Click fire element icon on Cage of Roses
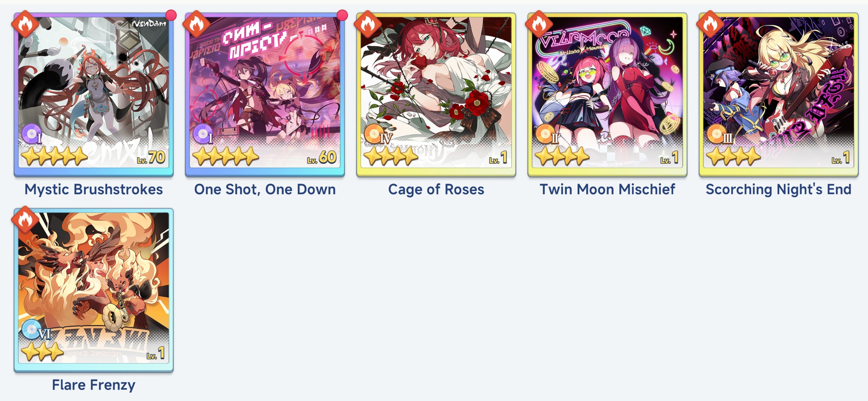Image resolution: width=868 pixels, height=401 pixels. tap(368, 24)
